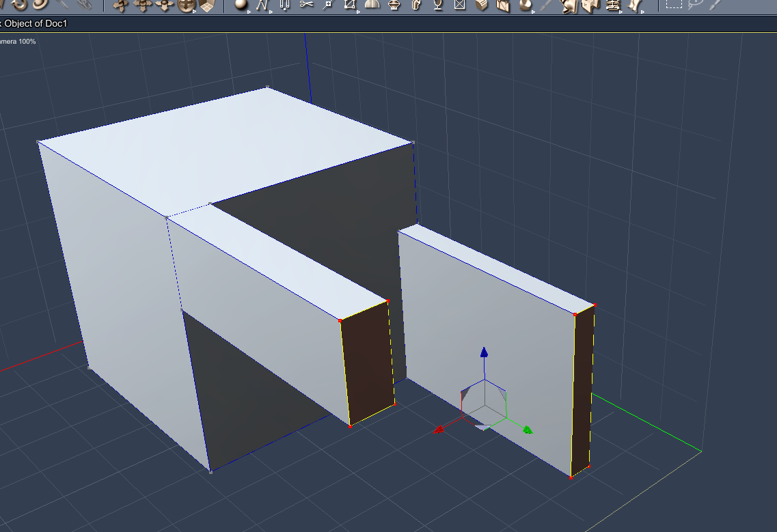Click the ladder-like bridge tool icon
This screenshot has height=532, width=777.
click(614, 5)
